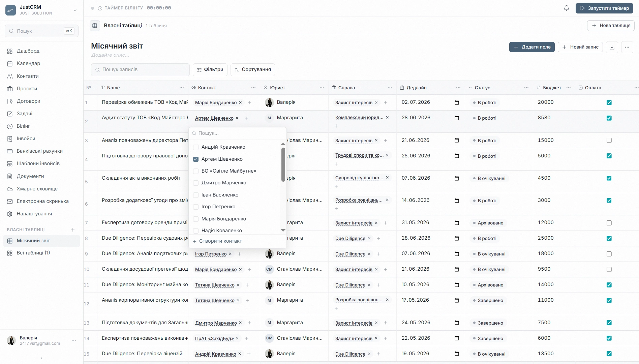Click Додати поле button
Viewport: 639px width, 364px height.
click(532, 47)
